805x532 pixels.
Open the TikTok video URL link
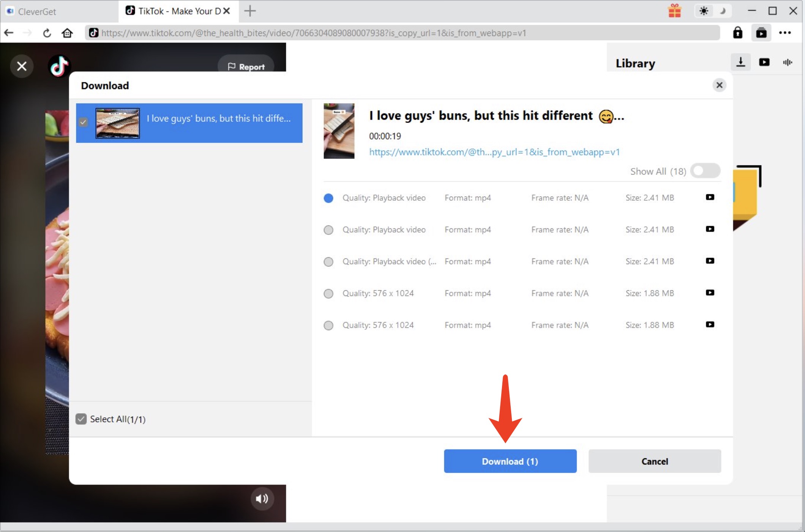(x=494, y=152)
